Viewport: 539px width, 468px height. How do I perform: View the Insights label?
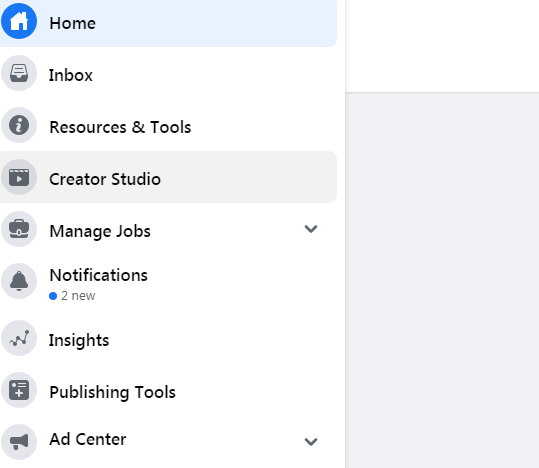pos(79,340)
